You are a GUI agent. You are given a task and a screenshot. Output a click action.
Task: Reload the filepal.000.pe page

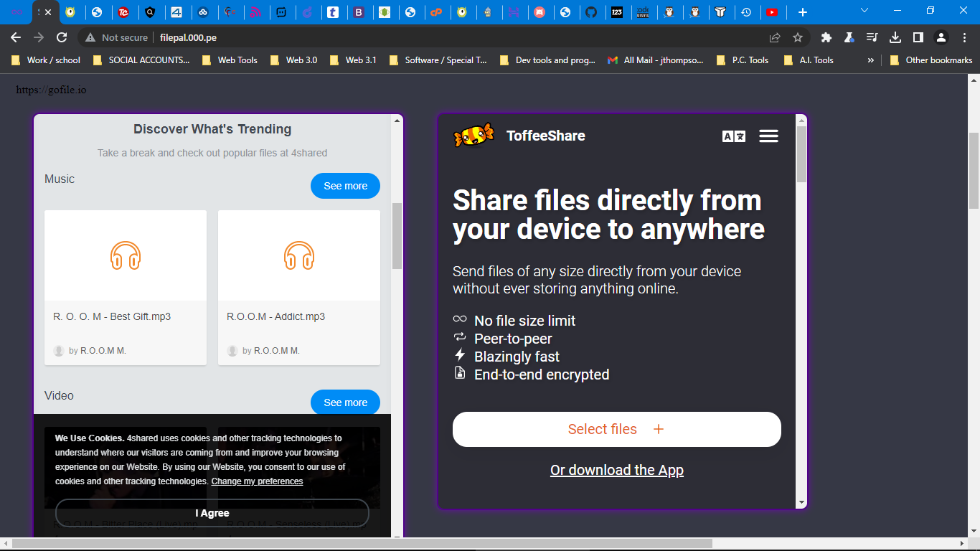tap(62, 37)
